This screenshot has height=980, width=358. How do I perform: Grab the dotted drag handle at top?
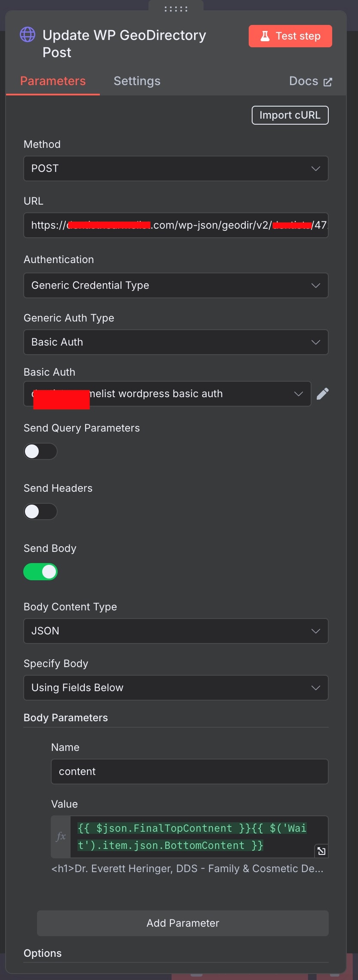176,9
